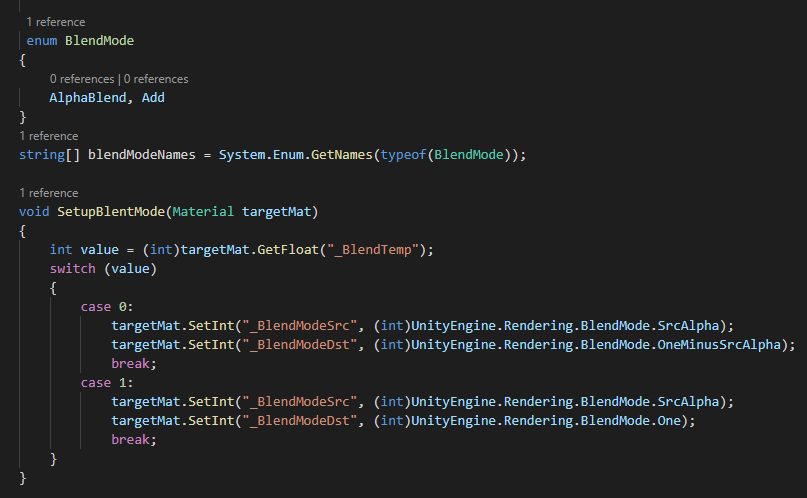This screenshot has width=807, height=498.
Task: Click the '1 reference' CodeLens above enum BlendMode
Action: tap(55, 22)
